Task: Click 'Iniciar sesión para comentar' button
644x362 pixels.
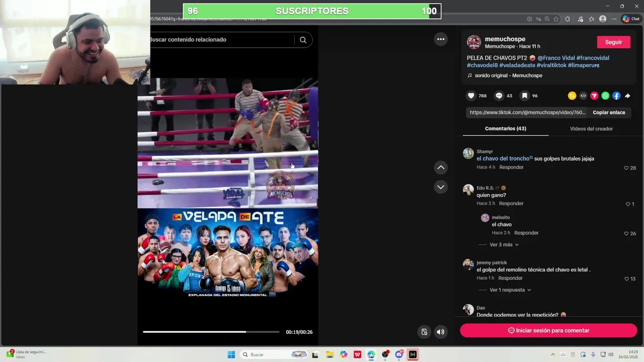Action: point(548,330)
